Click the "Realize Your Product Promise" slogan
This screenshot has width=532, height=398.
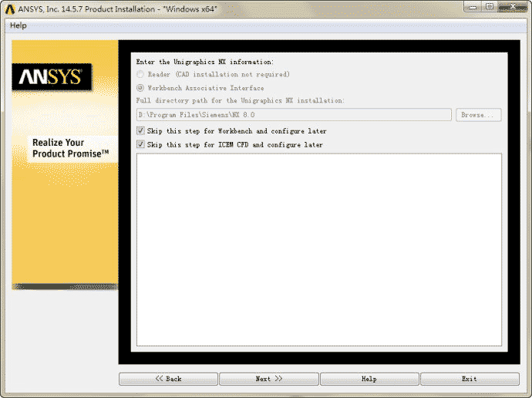pos(71,148)
